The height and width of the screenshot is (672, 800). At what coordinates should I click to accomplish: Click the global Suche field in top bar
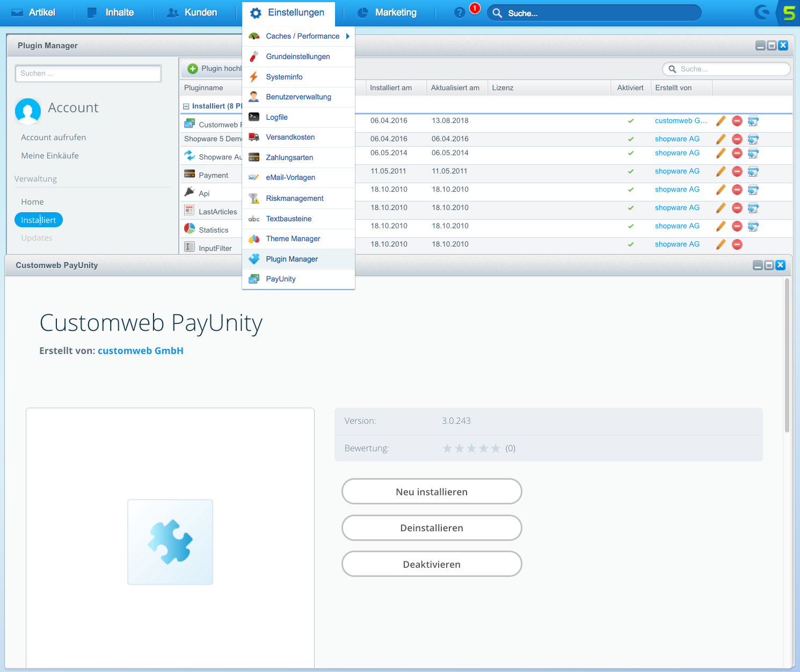pyautogui.click(x=594, y=13)
